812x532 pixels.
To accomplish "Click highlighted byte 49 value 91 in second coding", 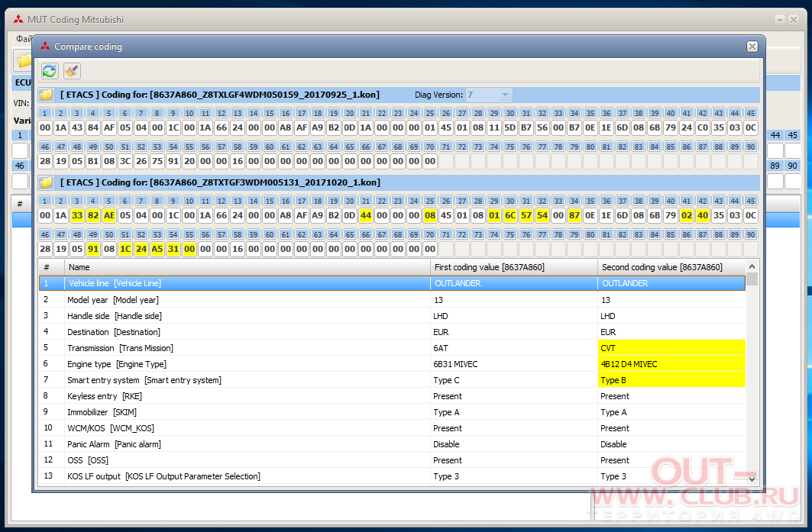I will (93, 249).
